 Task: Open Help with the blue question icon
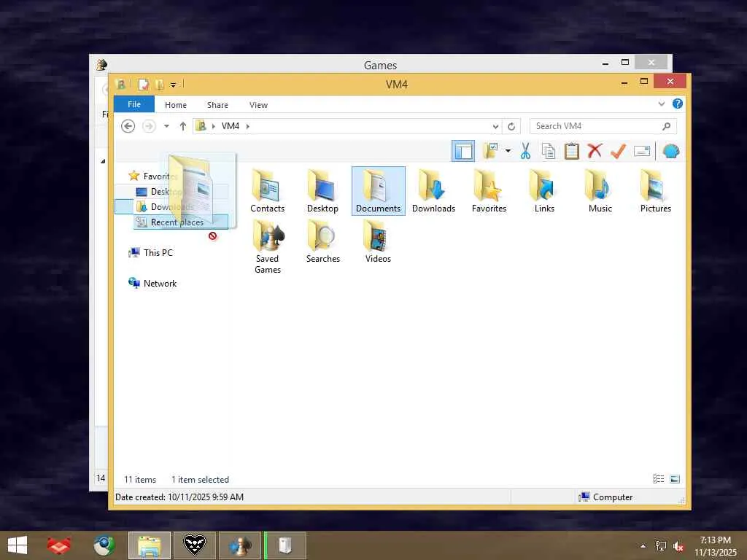(678, 104)
